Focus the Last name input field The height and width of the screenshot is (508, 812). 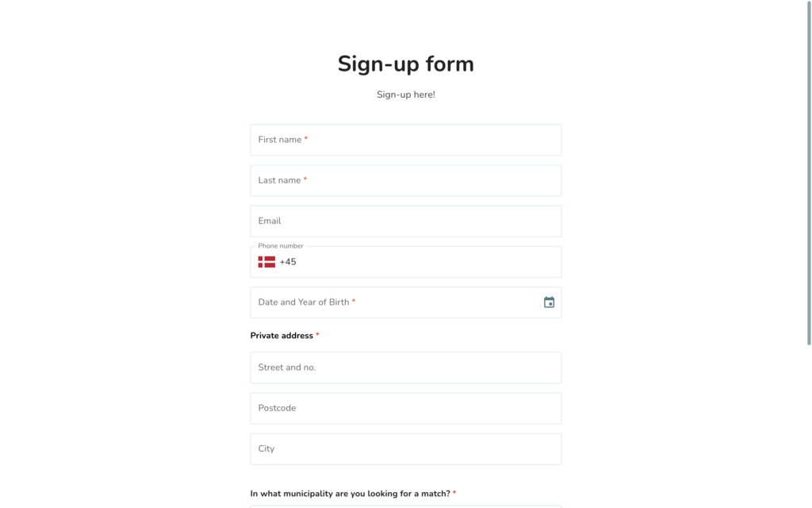[x=406, y=180]
